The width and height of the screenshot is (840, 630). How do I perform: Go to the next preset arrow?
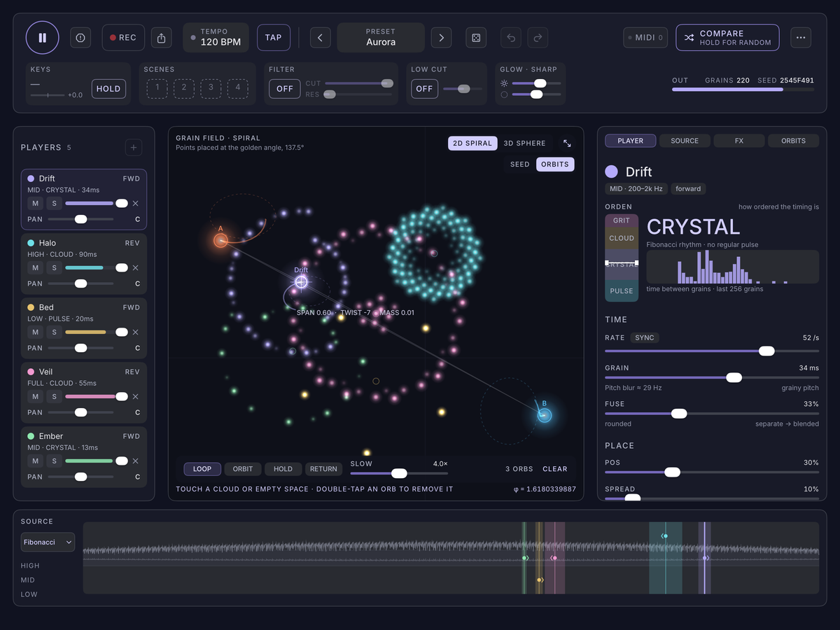(x=441, y=38)
